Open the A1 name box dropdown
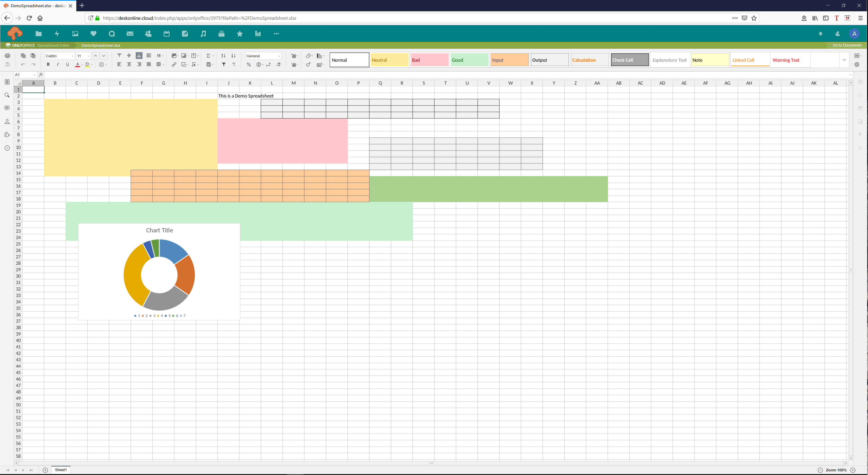The image size is (868, 475). (34, 75)
